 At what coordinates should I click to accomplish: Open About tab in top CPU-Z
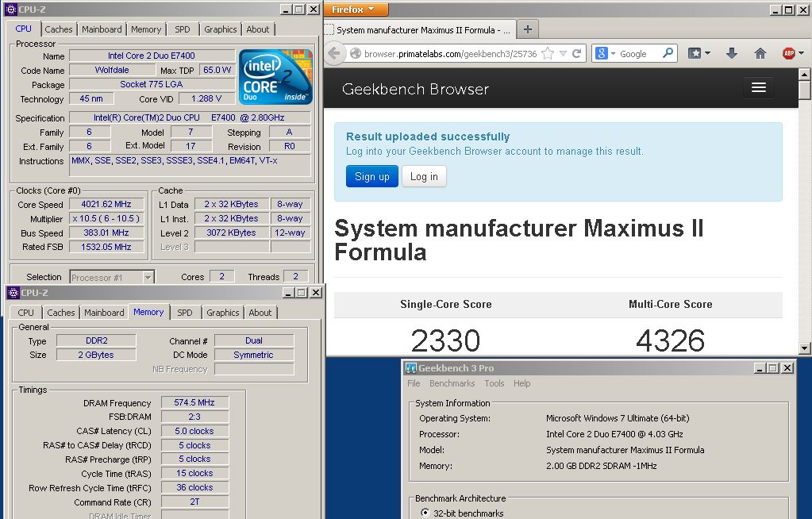click(x=257, y=29)
